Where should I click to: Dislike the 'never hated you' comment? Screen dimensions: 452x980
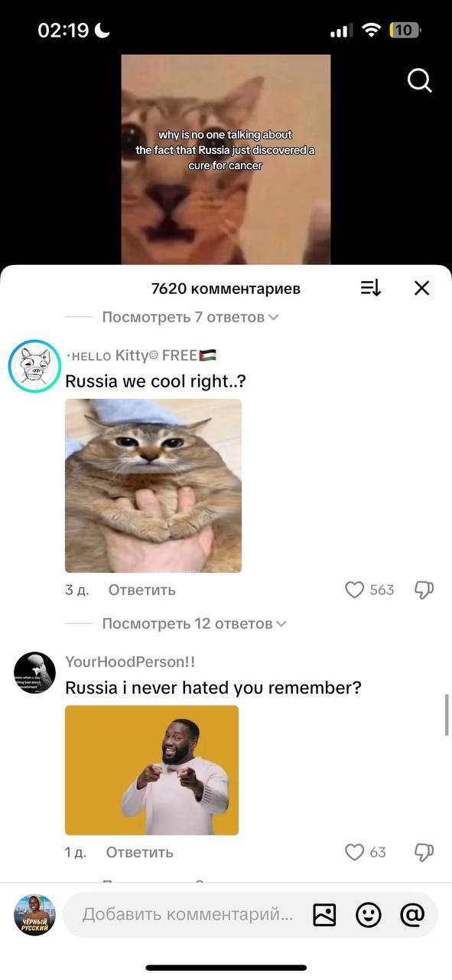(x=424, y=852)
